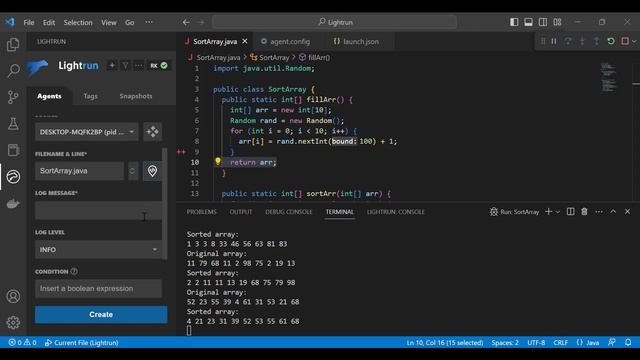Screen dimensions: 640x360
Task: Switch to DEBUG CONSOLE panel tab
Action: pyautogui.click(x=289, y=212)
